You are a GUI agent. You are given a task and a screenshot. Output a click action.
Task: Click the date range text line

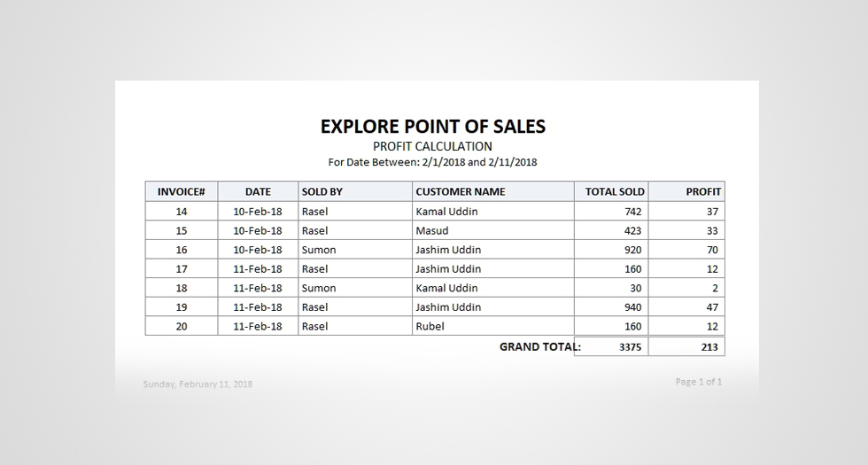433,162
